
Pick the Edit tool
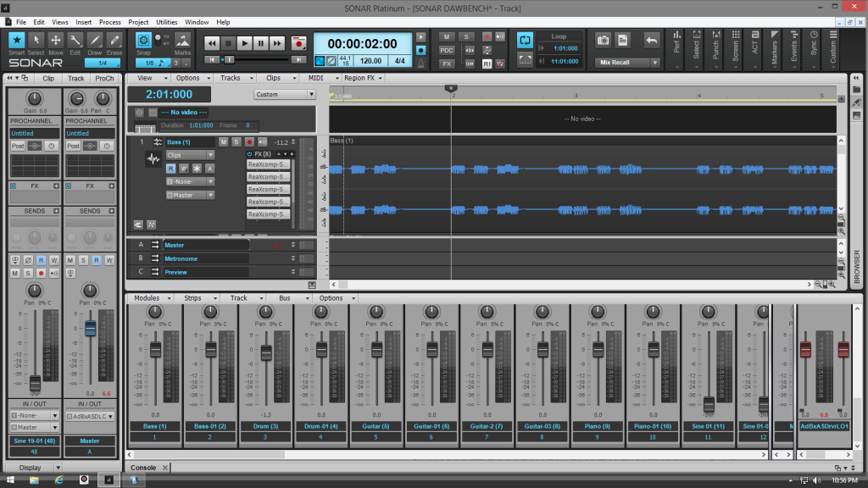[75, 41]
